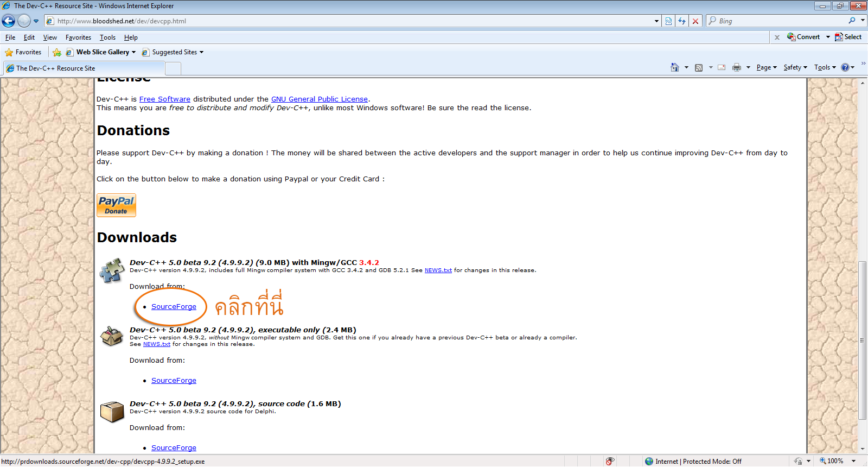Open a new tab with the blank tab button
This screenshot has width=868, height=467.
pos(173,68)
